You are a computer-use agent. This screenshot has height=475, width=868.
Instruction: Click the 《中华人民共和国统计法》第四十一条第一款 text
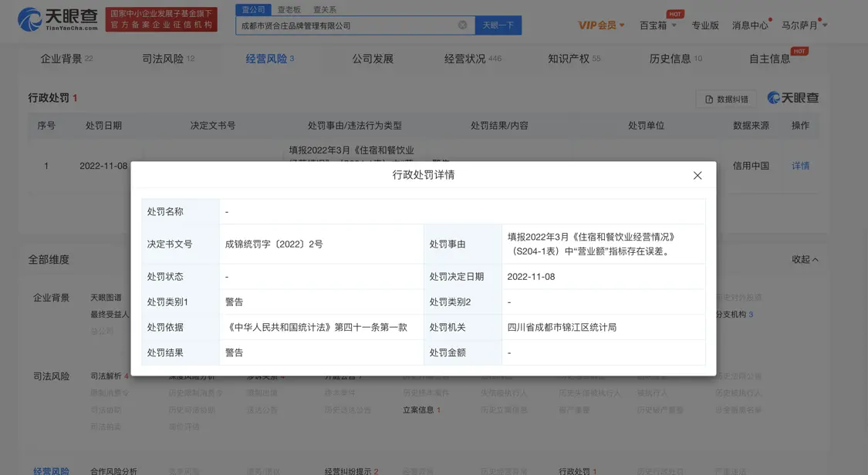[316, 328]
